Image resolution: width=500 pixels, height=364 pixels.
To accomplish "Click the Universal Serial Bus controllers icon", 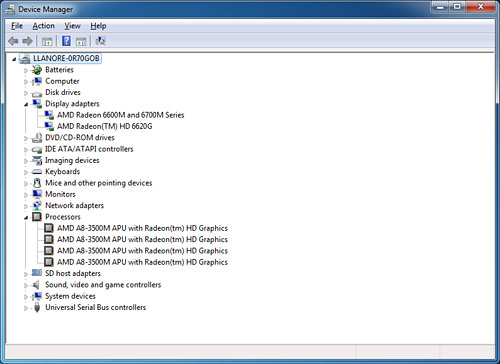I will (37, 307).
